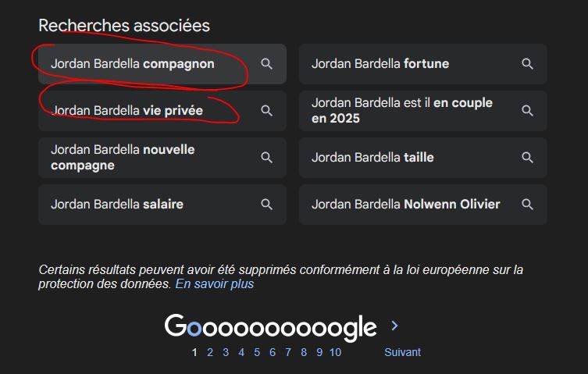Click the Google pagination logo
This screenshot has height=374, width=588.
tap(270, 326)
